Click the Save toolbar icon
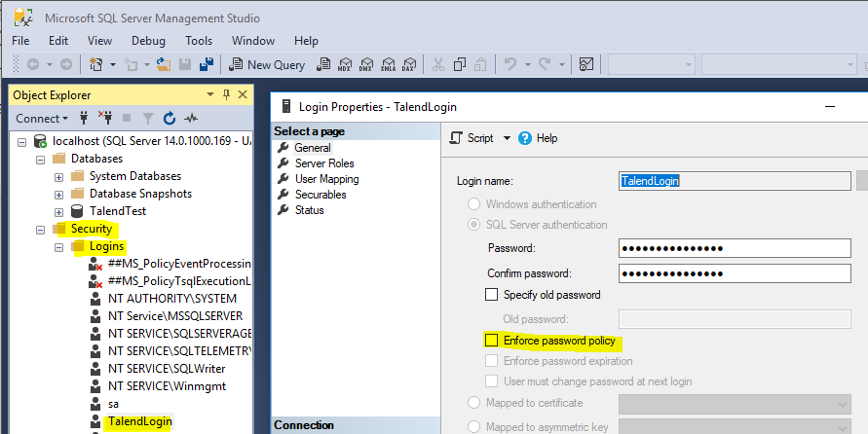 pyautogui.click(x=185, y=64)
